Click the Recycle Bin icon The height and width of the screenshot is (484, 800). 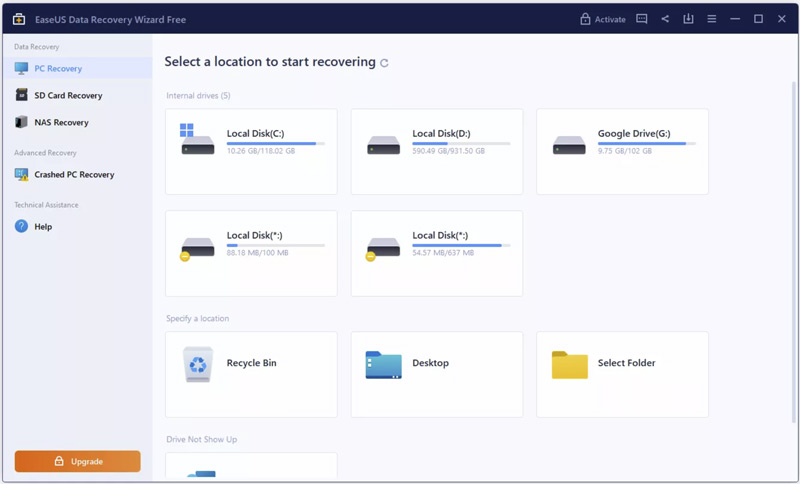pos(198,364)
